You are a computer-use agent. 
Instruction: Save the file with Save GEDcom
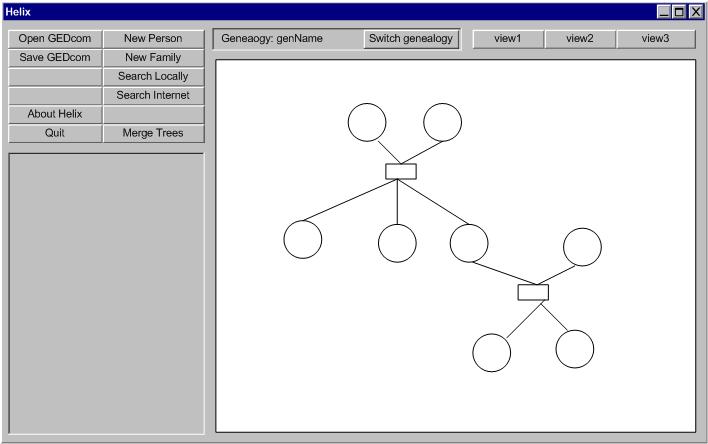[x=55, y=57]
